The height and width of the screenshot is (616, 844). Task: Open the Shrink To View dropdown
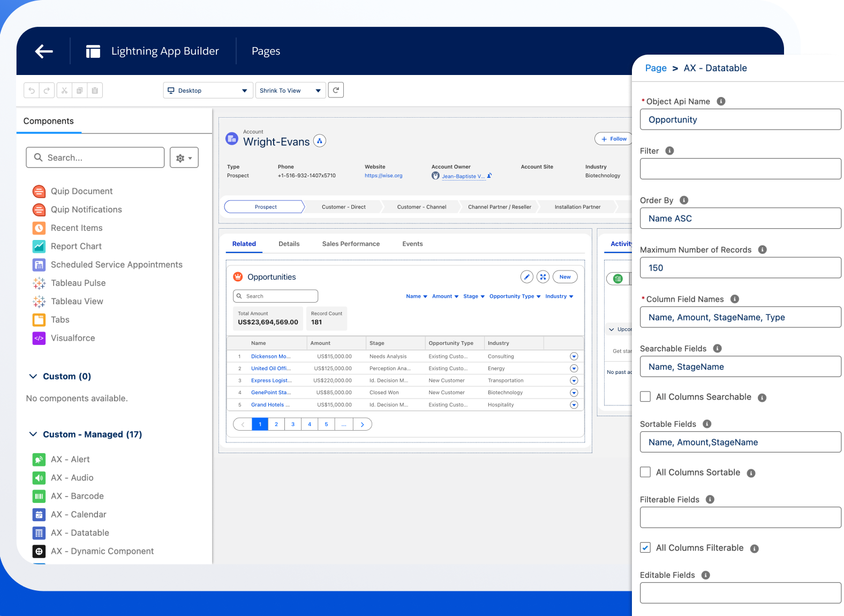291,91
